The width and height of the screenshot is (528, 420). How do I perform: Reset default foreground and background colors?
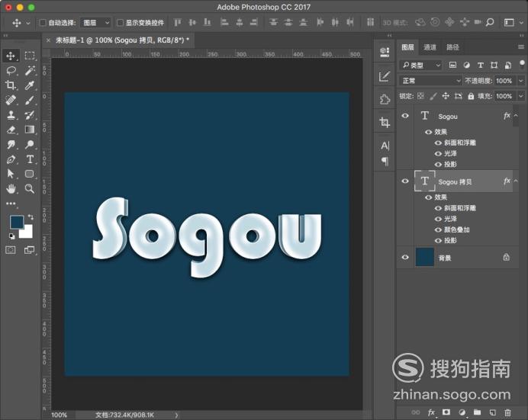(11, 236)
